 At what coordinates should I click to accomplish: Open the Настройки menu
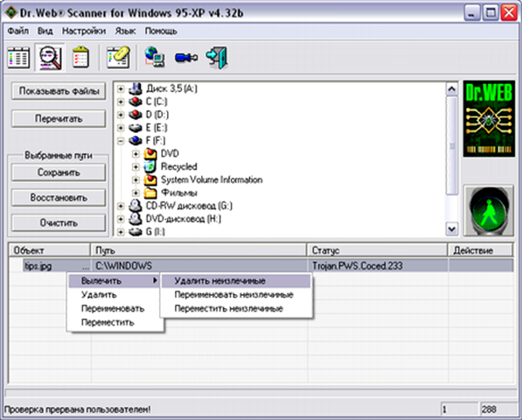click(84, 31)
